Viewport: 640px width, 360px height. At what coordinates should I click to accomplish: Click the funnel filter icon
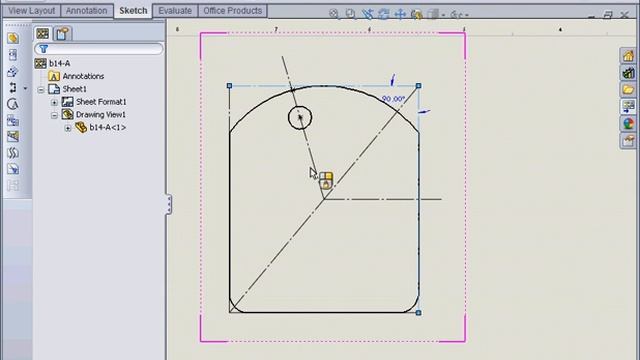pos(44,49)
